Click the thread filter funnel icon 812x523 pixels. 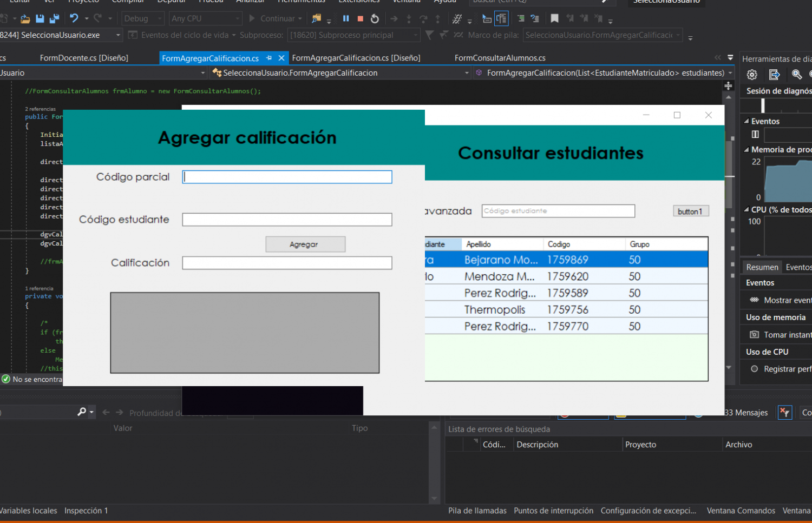(x=429, y=35)
